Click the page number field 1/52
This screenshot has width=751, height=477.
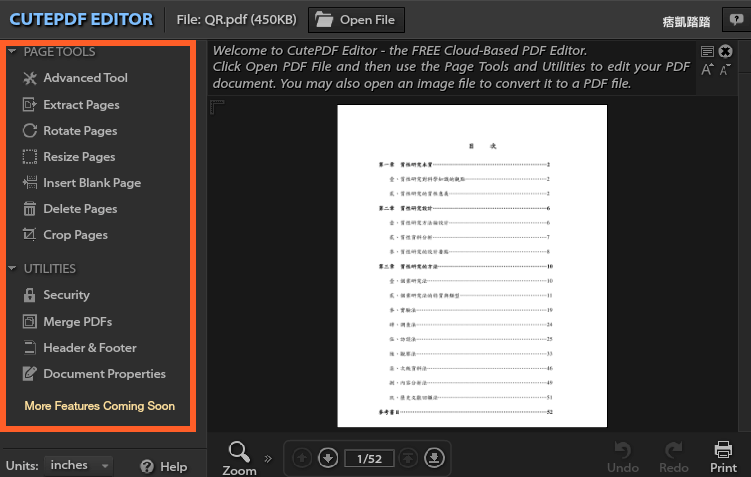pos(369,458)
